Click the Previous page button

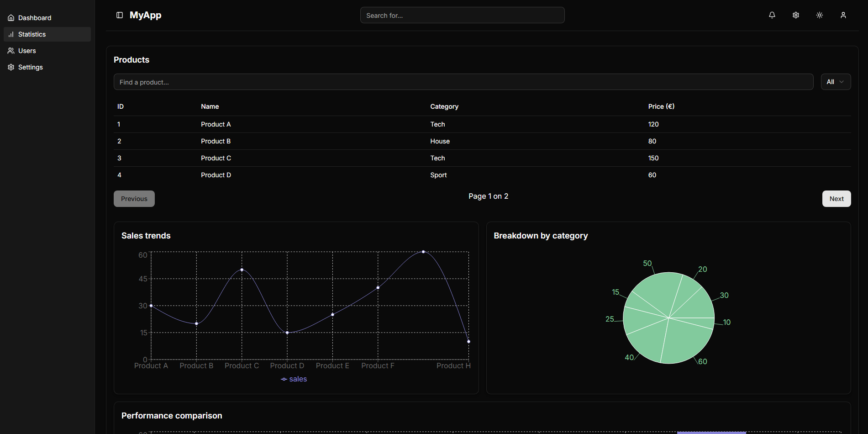(x=134, y=199)
